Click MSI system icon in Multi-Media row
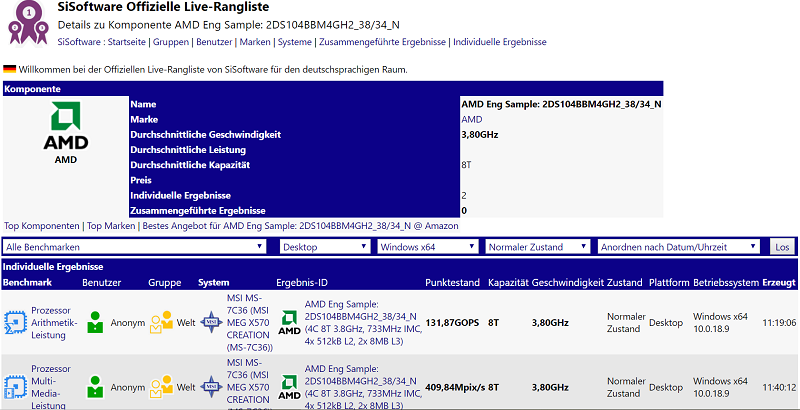 pyautogui.click(x=210, y=388)
